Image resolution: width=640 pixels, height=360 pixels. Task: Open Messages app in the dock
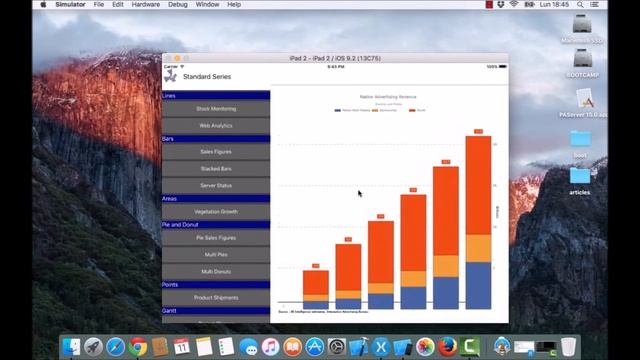(x=249, y=347)
